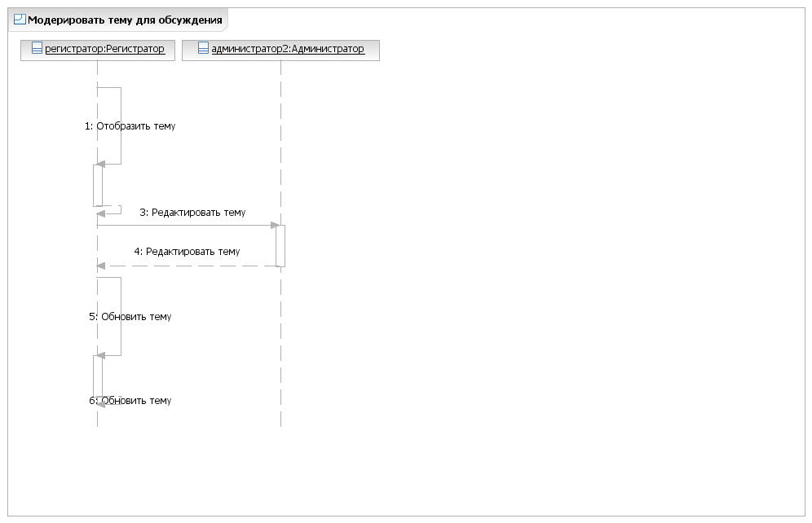Click arrowhead ending the 'Отобразить тему' self-call

coord(101,164)
